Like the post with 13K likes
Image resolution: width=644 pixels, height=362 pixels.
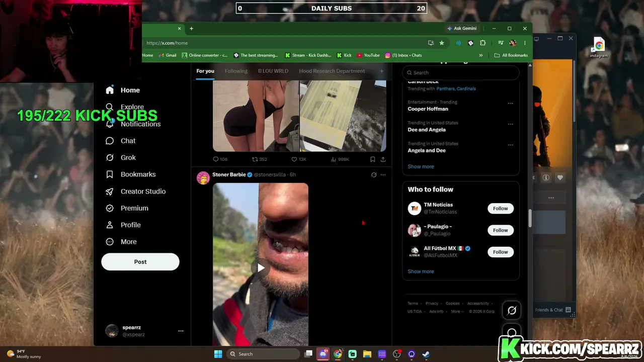pos(299,159)
